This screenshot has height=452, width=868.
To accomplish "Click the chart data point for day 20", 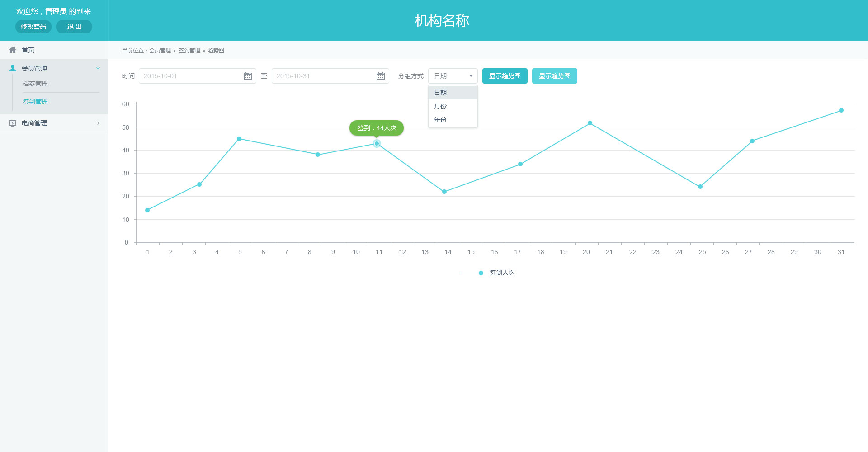I will (x=590, y=123).
